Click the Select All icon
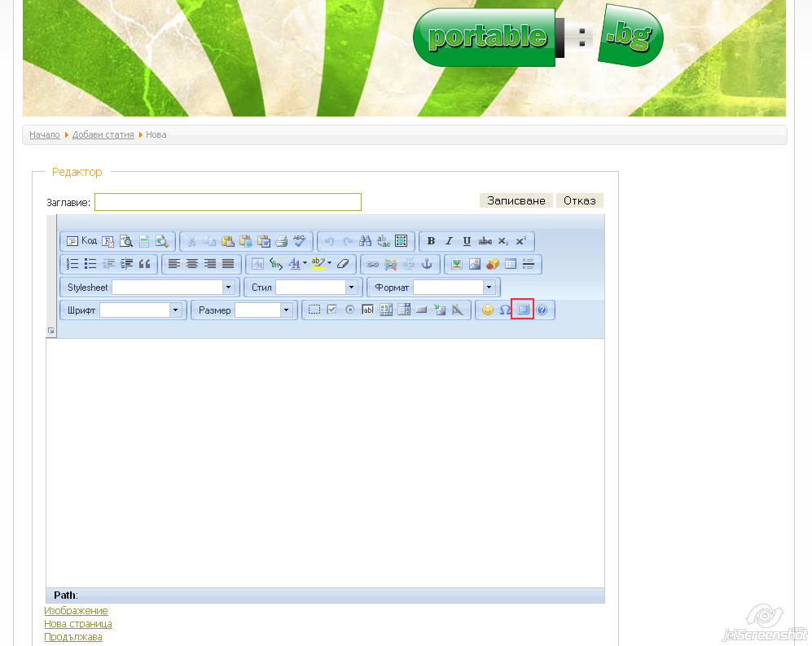Screen dimensions: 812x646 401,241
